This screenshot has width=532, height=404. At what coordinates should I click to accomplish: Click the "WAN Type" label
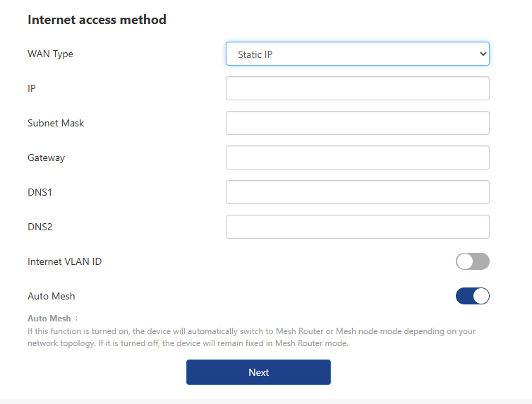point(50,54)
